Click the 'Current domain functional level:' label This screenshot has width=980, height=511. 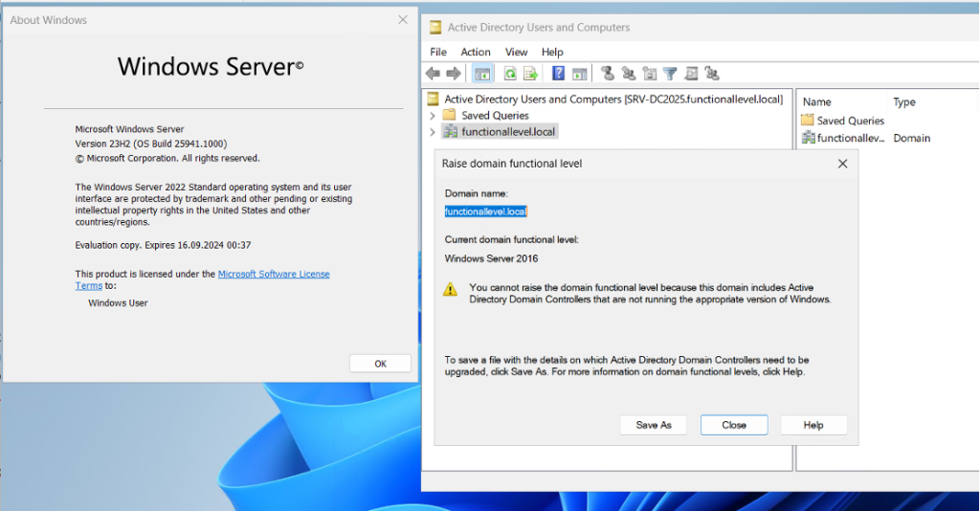coord(511,240)
